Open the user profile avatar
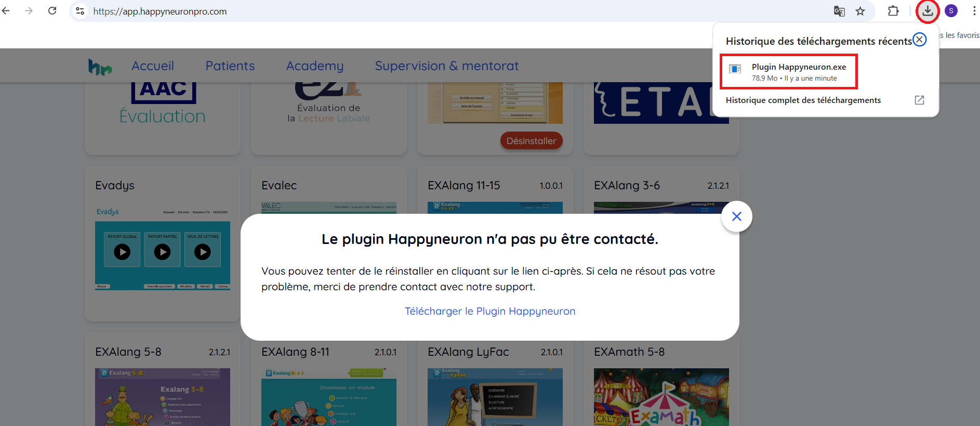The image size is (980, 426). click(951, 11)
